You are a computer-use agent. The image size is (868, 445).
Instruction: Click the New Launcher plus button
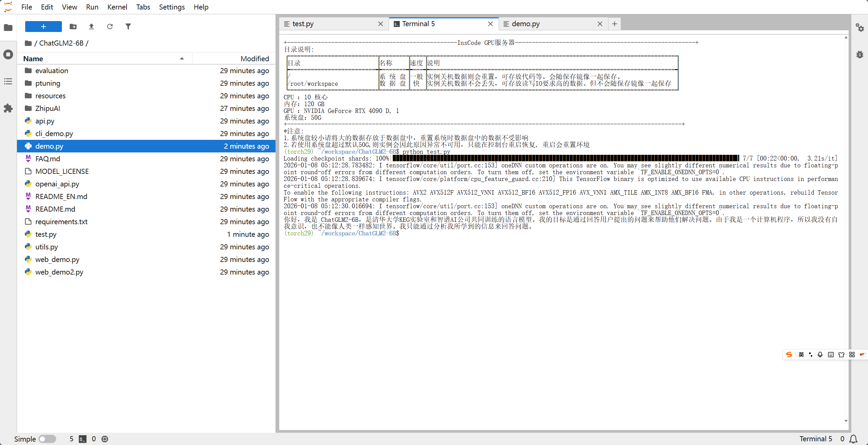pos(43,27)
